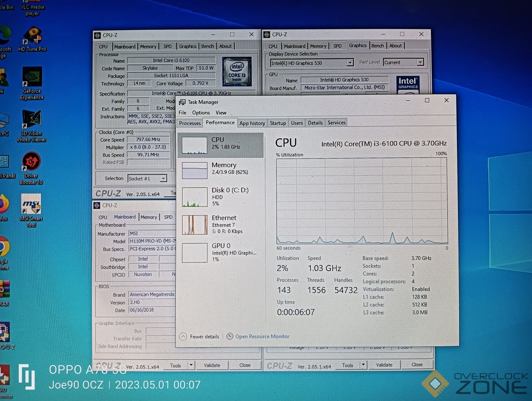
Task: Maximize the Task Manager window
Action: 427,100
